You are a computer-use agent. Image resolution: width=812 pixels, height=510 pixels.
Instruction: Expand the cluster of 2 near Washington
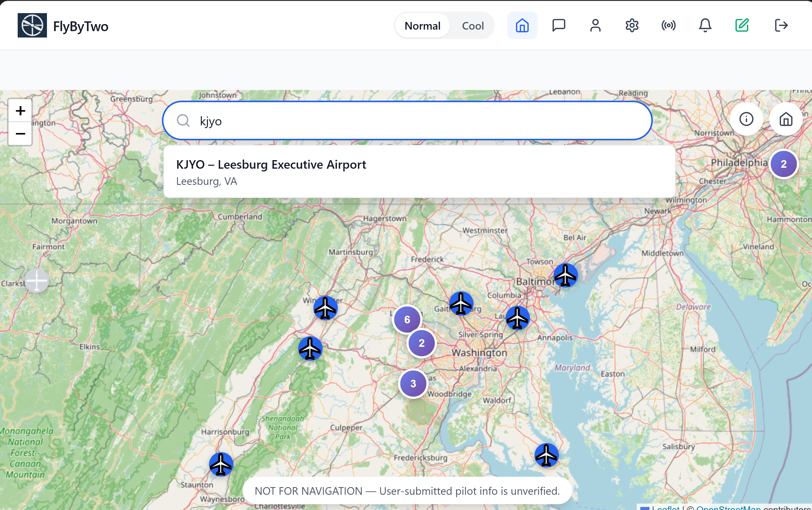(x=421, y=343)
